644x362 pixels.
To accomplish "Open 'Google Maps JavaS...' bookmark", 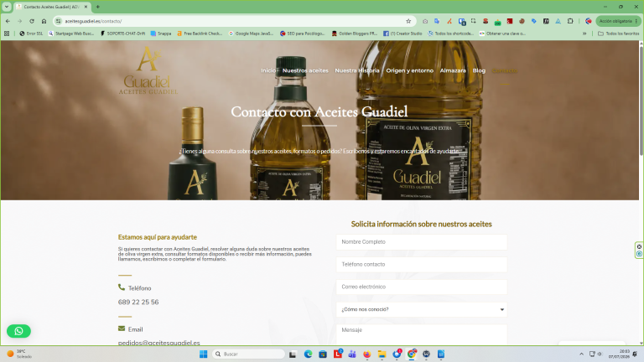I will 251,34.
